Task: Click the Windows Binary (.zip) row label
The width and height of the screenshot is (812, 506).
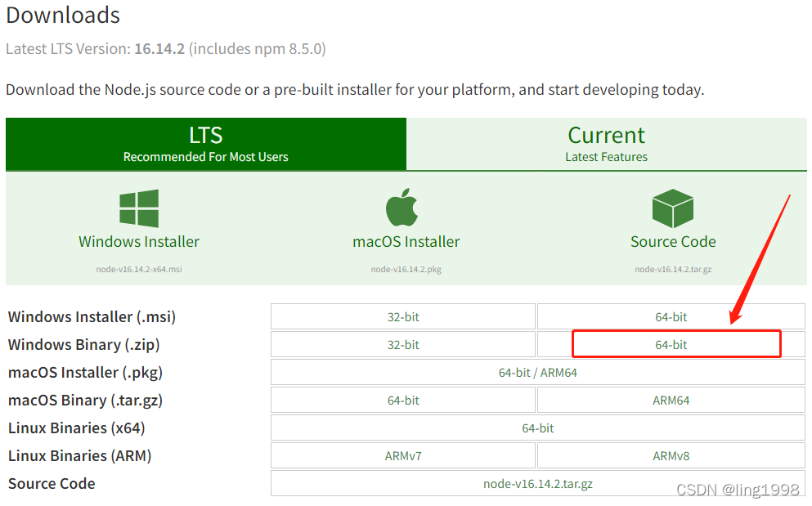Action: (84, 345)
